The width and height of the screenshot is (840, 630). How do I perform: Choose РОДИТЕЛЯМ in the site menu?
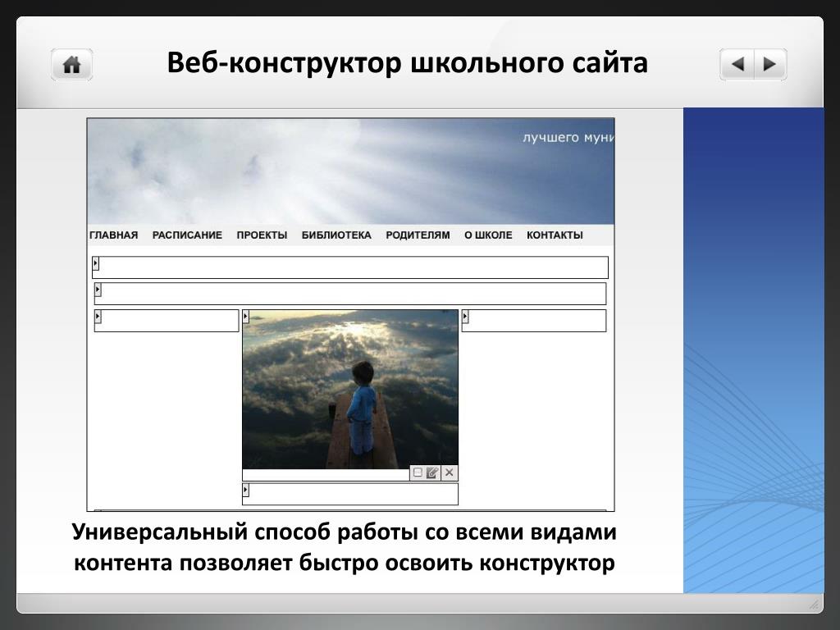(418, 235)
